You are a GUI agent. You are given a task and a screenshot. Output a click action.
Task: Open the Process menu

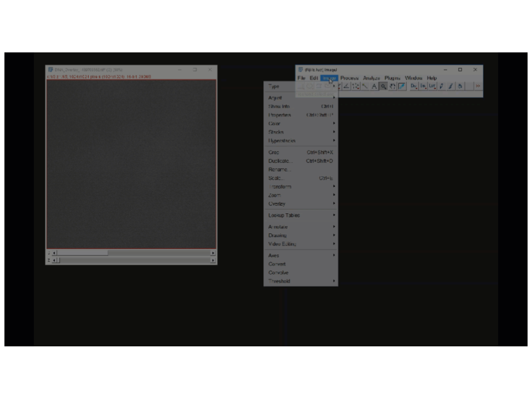pyautogui.click(x=349, y=78)
